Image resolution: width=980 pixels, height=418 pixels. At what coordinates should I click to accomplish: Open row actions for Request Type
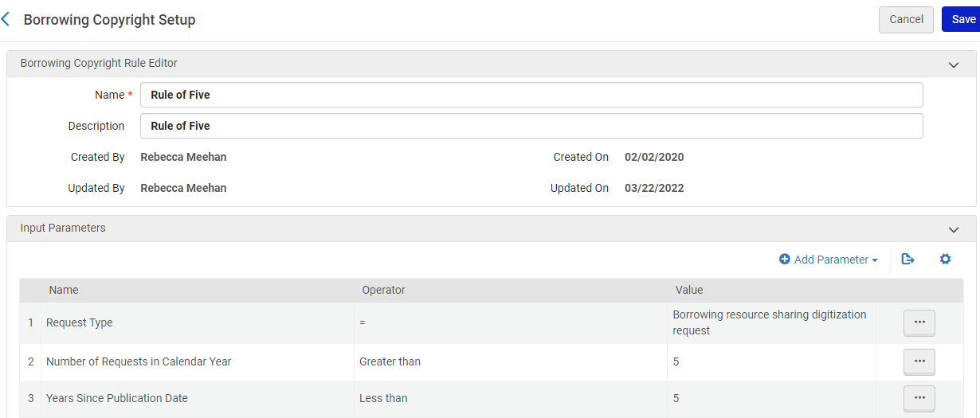coord(919,322)
